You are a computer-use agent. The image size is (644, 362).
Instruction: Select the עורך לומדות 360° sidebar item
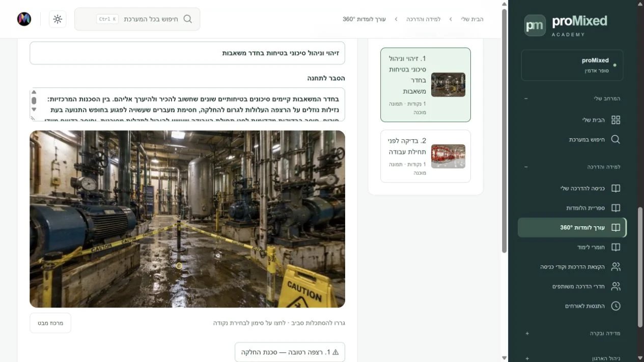[x=572, y=227]
